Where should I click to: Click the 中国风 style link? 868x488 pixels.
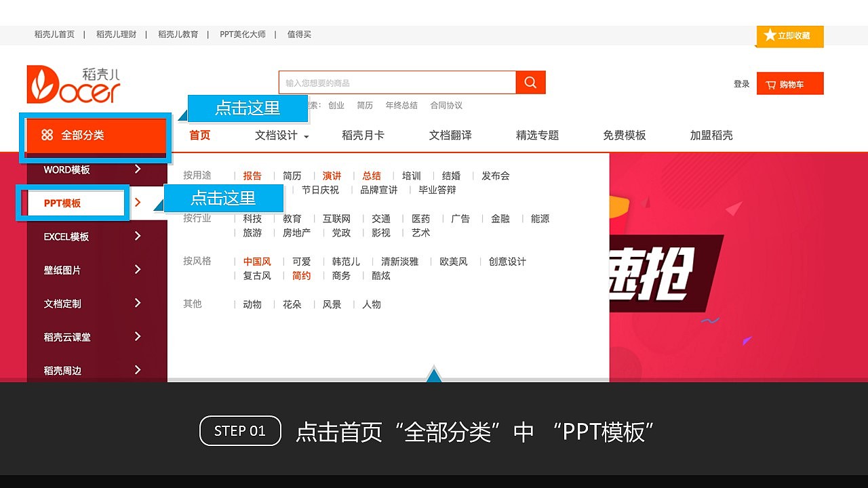257,261
